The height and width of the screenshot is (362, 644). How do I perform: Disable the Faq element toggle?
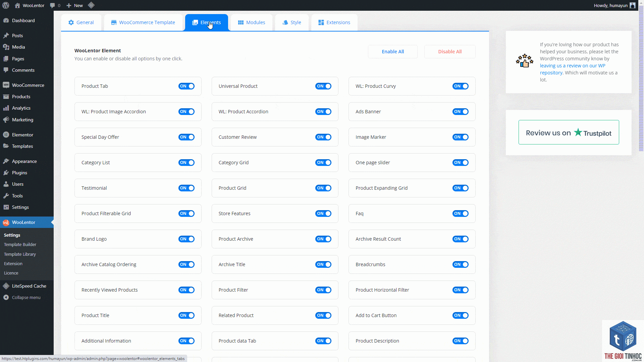click(461, 214)
